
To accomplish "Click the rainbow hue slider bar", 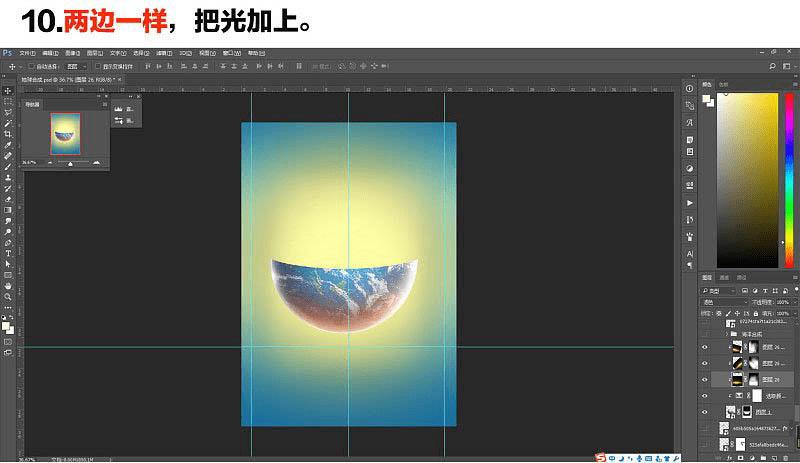I will click(789, 180).
